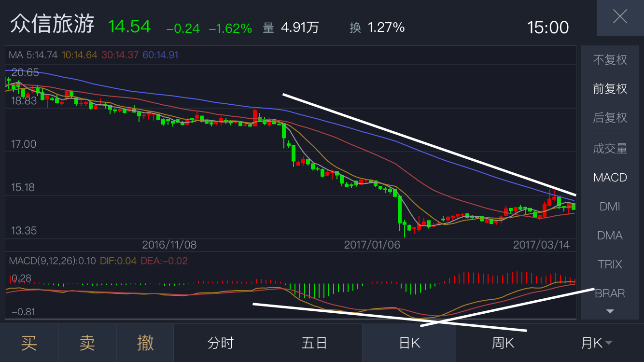
Task: Show the 成交量 volume indicator
Action: (610, 149)
